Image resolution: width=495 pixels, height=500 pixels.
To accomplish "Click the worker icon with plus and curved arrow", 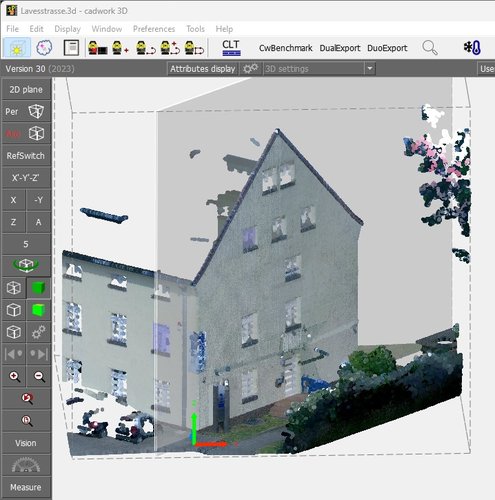I will click(170, 48).
